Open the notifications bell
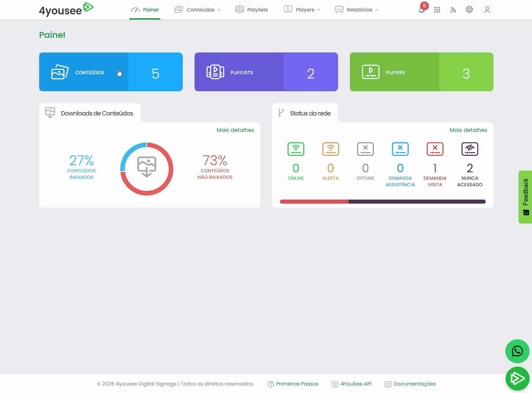Viewport: 532px width, 393px height. coord(421,10)
